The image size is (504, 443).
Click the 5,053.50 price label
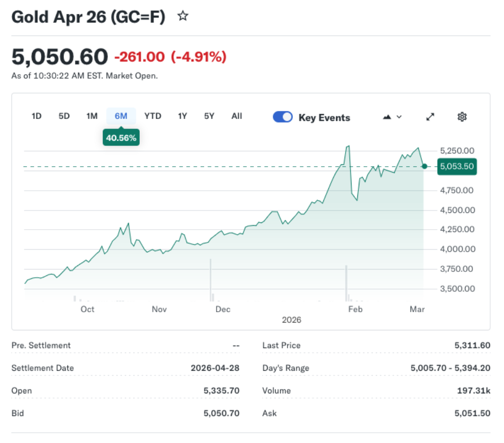coord(457,167)
